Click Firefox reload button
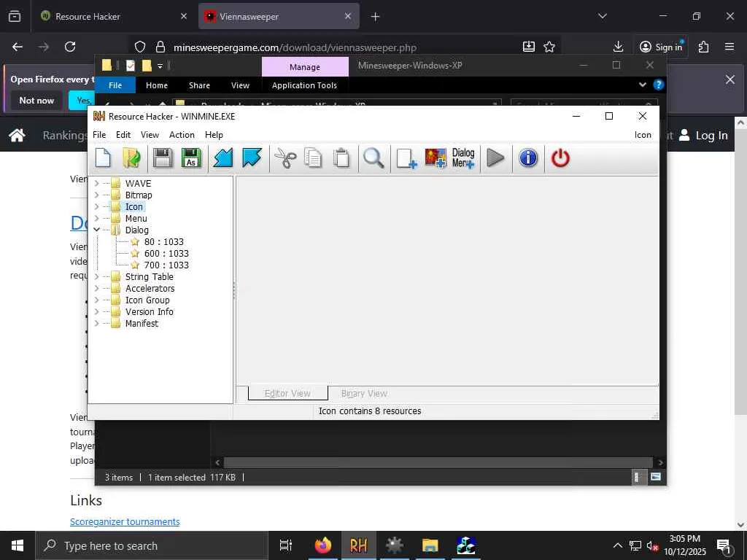The width and height of the screenshot is (747, 560). (70, 47)
